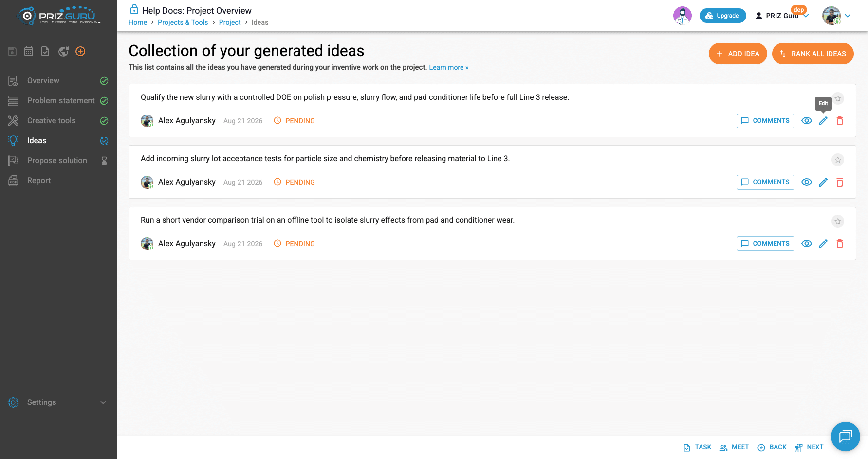Open Propose solution in sidebar
The image size is (868, 459).
pos(58,161)
